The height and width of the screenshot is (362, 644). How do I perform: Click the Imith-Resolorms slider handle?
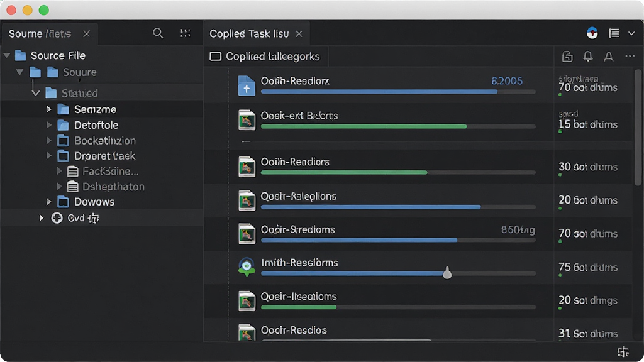[447, 273]
